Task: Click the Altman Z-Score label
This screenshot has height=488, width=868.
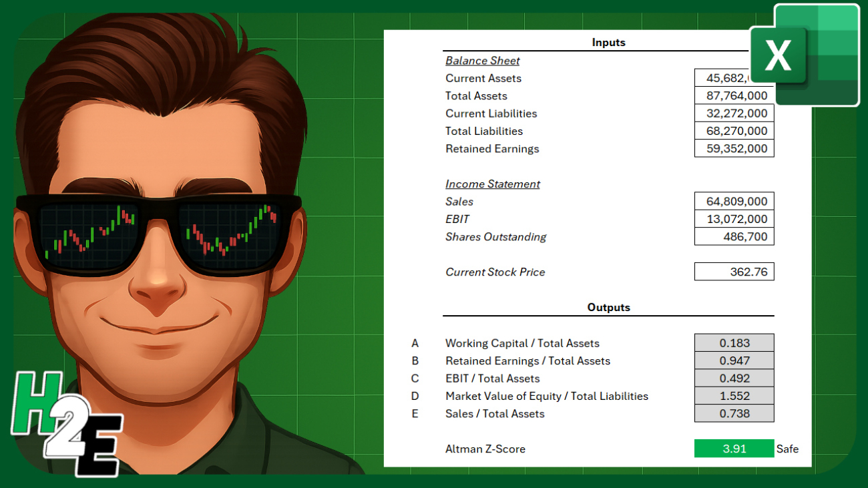Action: (x=485, y=449)
